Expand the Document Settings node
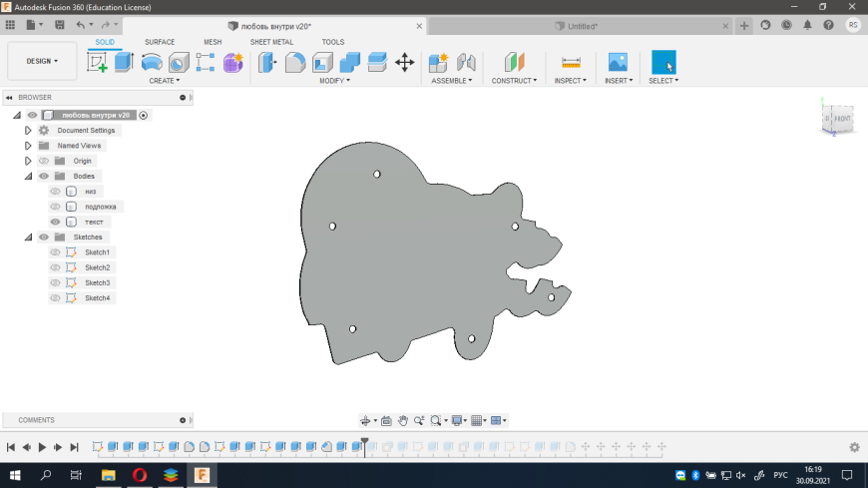 28,131
